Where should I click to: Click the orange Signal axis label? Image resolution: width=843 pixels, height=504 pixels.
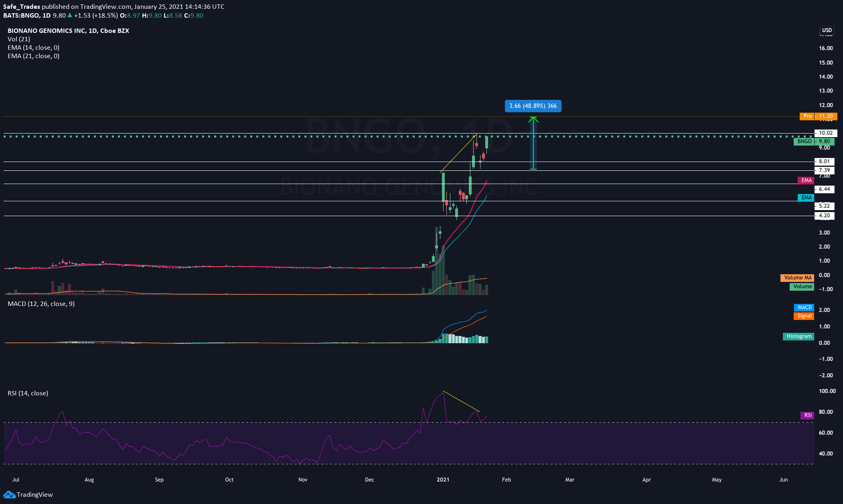coord(804,316)
